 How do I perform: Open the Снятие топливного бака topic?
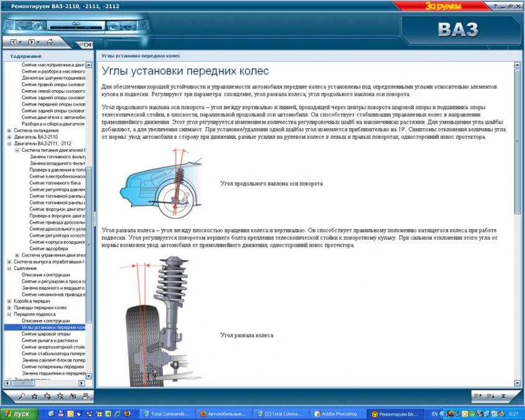pos(55,183)
